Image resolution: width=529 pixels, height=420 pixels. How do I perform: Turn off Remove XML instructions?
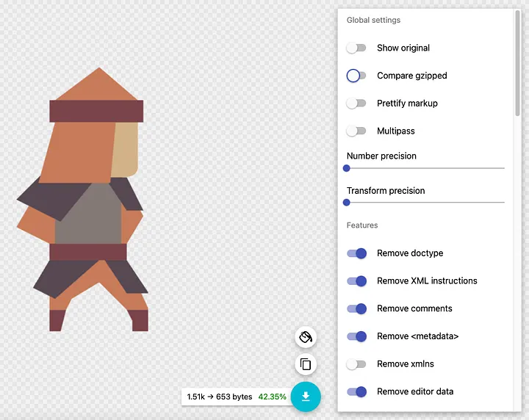(356, 280)
